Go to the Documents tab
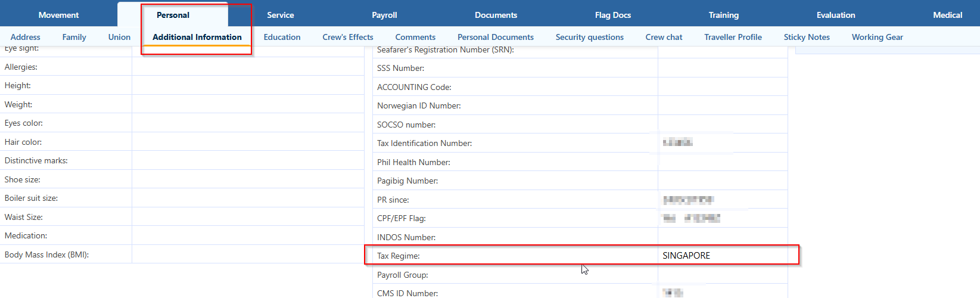Screen dimensions: 980x298 (x=496, y=15)
